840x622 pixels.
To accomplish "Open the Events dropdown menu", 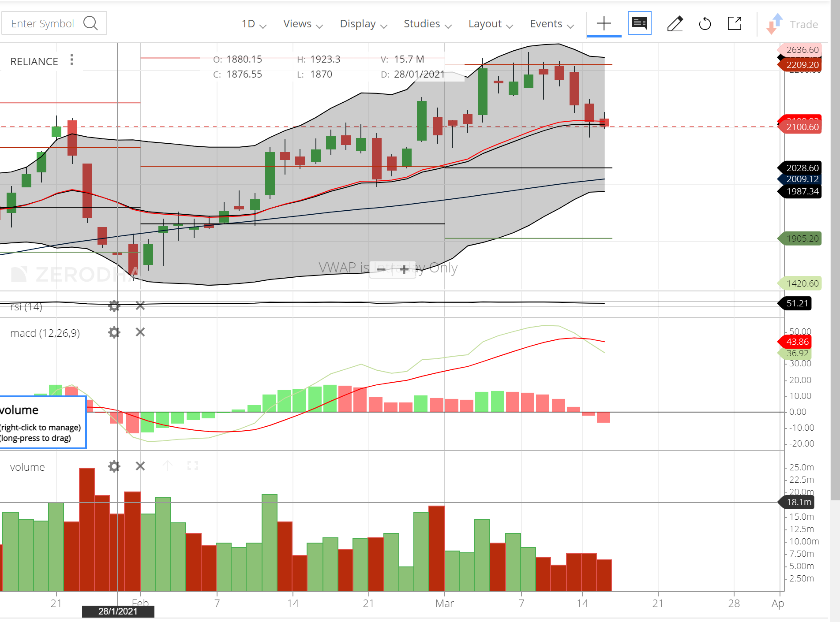I will click(551, 24).
